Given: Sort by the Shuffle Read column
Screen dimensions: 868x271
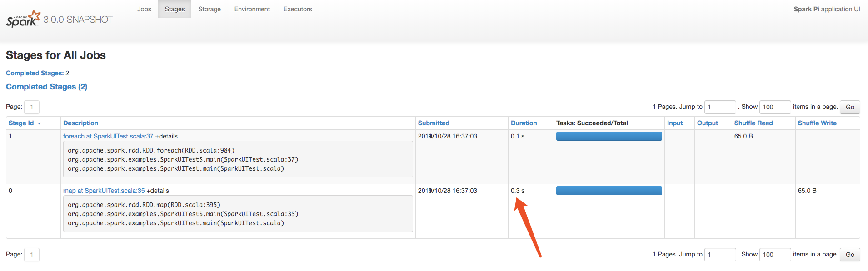Looking at the screenshot, I should (x=753, y=123).
